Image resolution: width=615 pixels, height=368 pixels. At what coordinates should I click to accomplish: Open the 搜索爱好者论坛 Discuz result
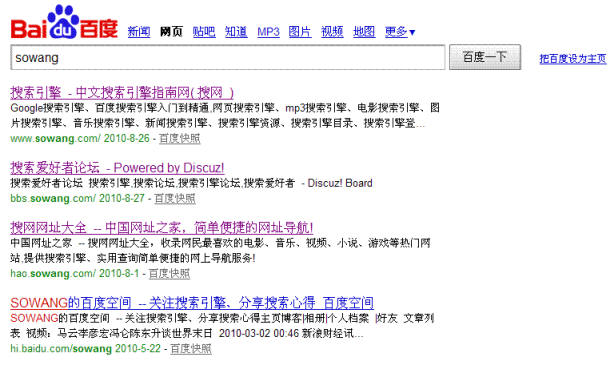117,168
